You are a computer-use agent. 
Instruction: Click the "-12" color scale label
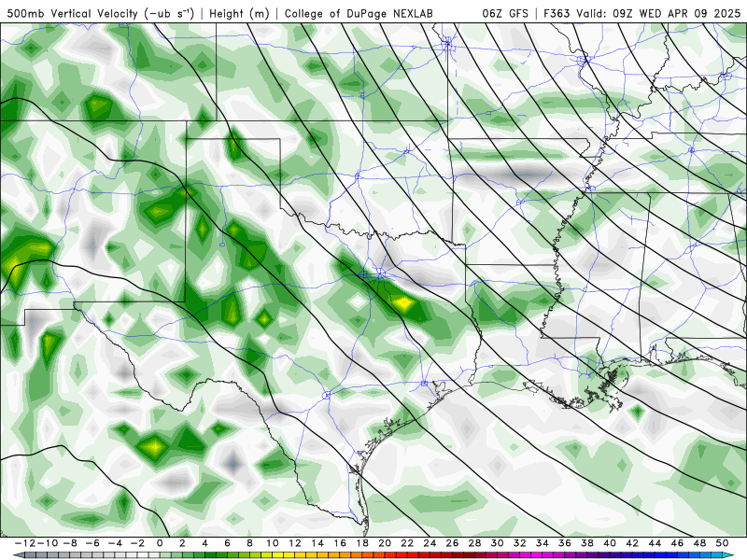pyautogui.click(x=26, y=543)
